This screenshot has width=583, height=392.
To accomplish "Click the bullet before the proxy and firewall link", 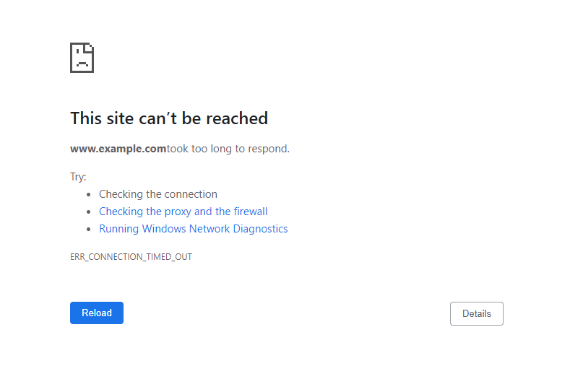I will tap(89, 212).
